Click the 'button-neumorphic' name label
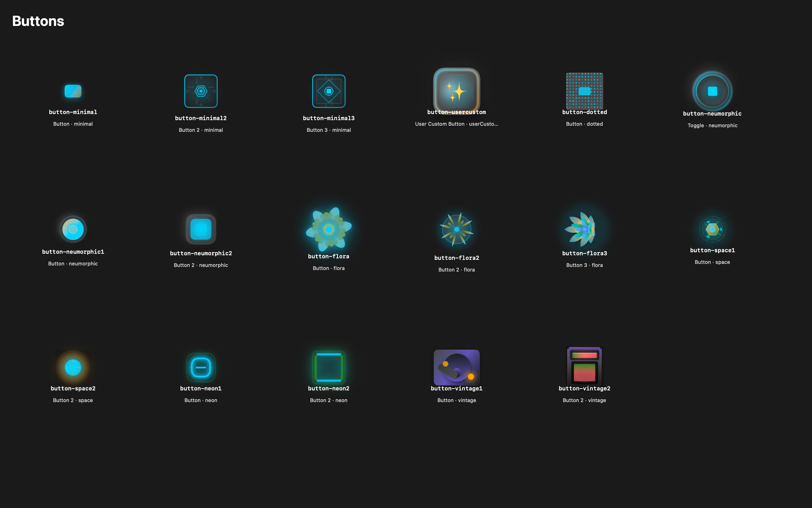The width and height of the screenshot is (812, 508). click(712, 114)
